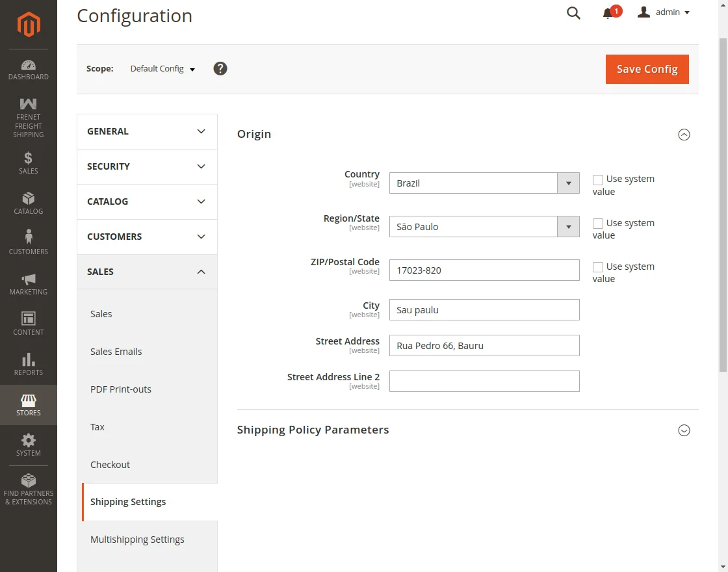728x572 pixels.
Task: Open the Dashboard from the sidebar
Action: point(28,70)
